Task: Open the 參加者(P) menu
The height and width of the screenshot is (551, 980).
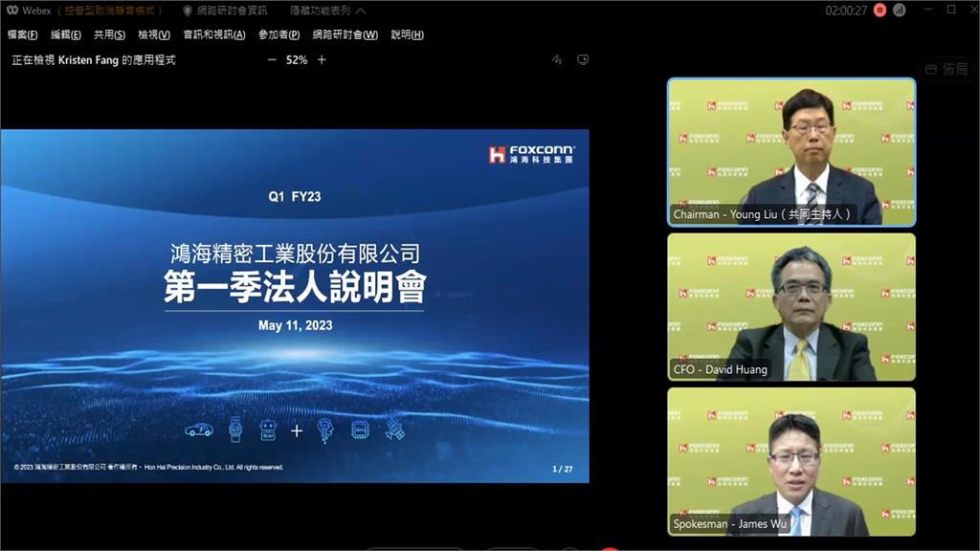Action: pos(278,35)
